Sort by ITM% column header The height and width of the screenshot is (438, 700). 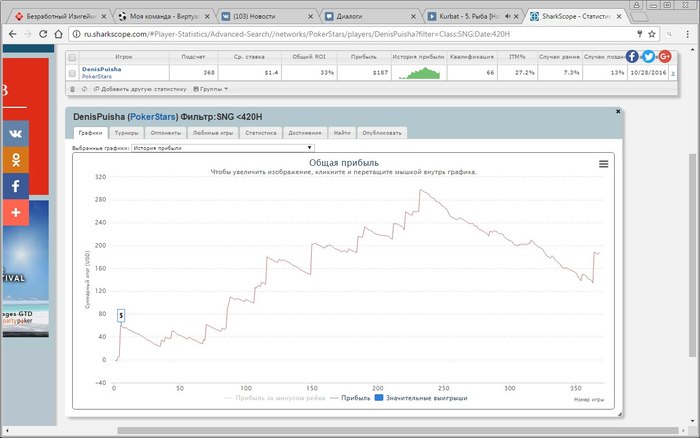point(517,57)
